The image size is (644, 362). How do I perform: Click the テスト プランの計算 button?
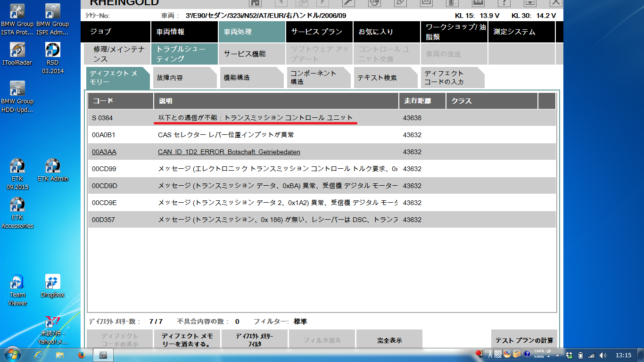click(524, 340)
